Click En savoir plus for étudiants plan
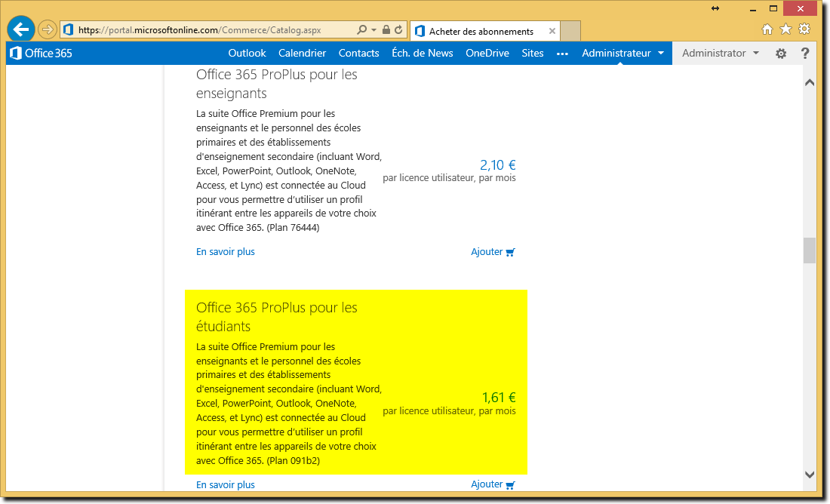Image resolution: width=830 pixels, height=504 pixels. coord(226,484)
